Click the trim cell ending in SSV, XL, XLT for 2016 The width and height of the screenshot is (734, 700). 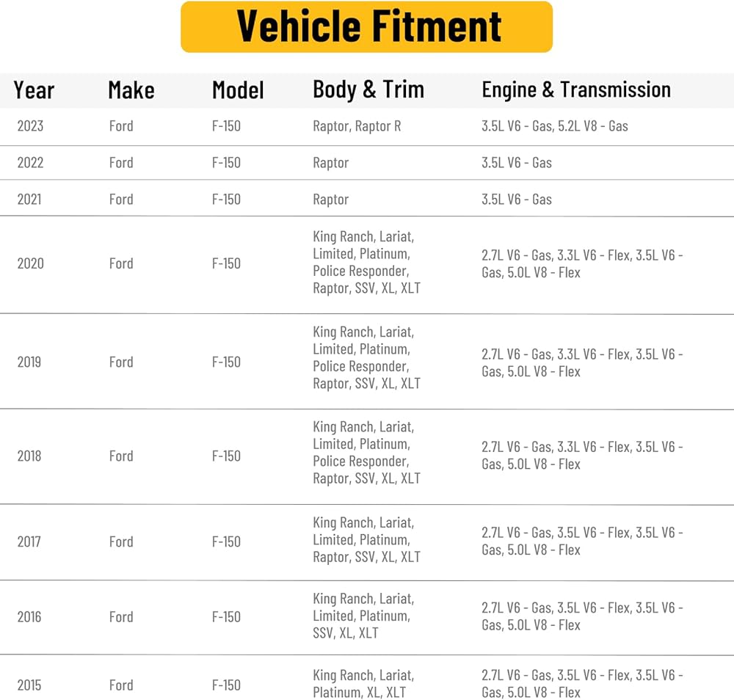click(x=363, y=616)
